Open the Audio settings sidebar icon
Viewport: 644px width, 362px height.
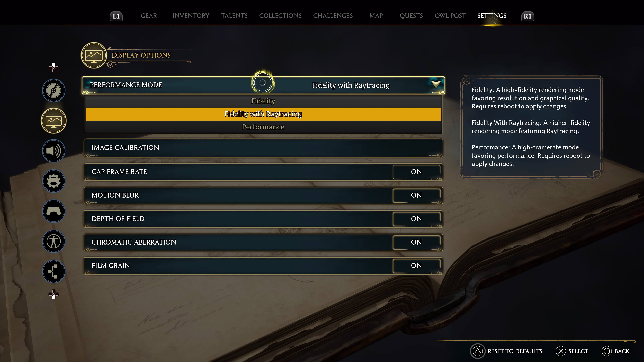click(53, 150)
